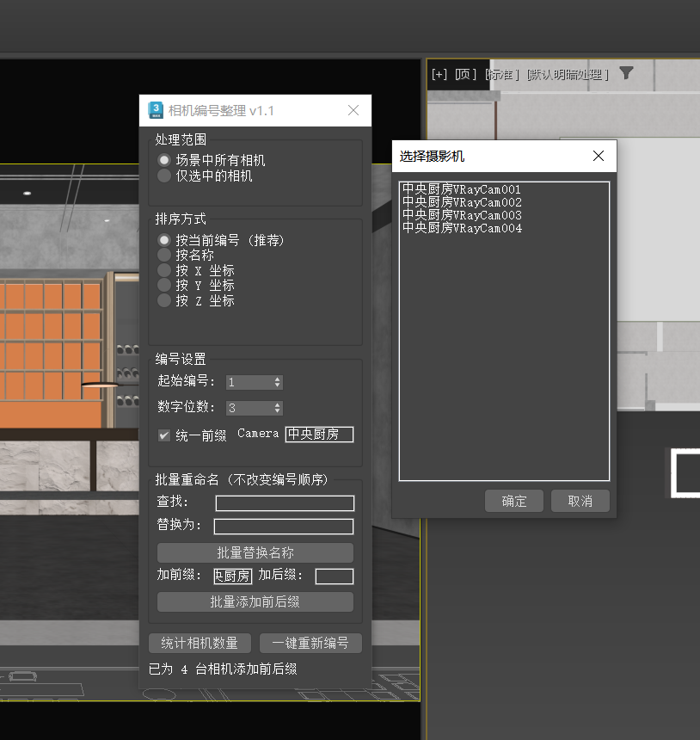This screenshot has width=700, height=740.
Task: Open the viewport filter funnel icon
Action: [x=626, y=72]
